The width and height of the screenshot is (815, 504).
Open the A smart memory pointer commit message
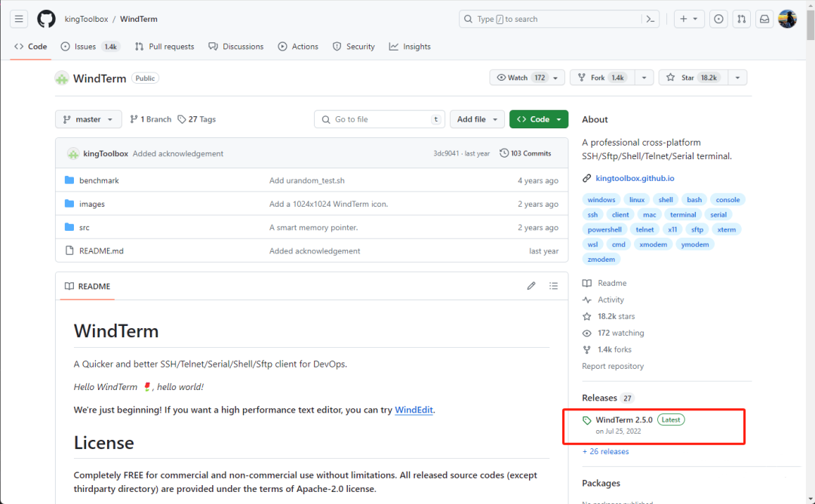pos(313,227)
